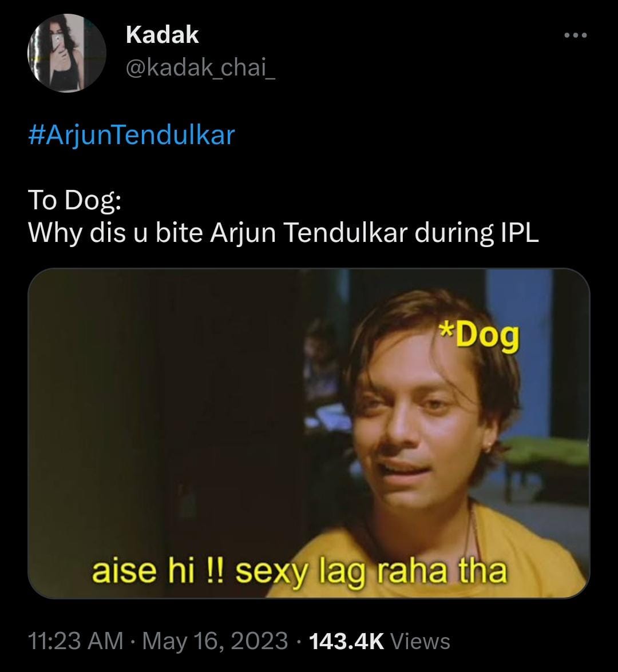Click the 11:23 AM timestamp
The width and height of the screenshot is (618, 672).
coord(76,641)
